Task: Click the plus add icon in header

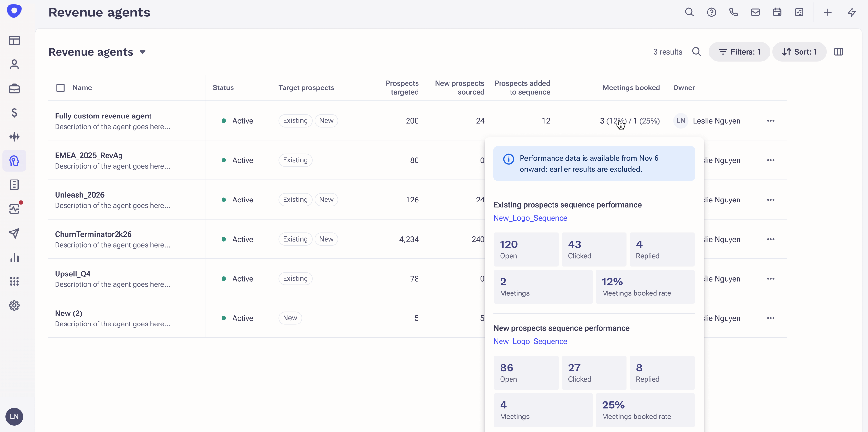Action: coord(828,13)
